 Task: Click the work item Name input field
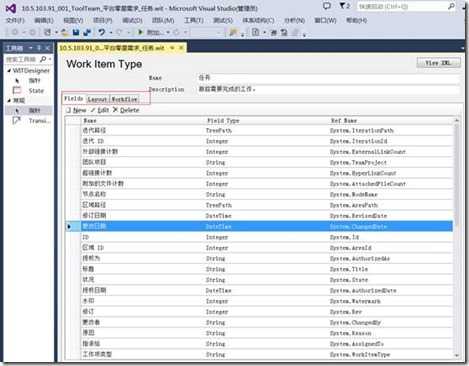point(328,78)
